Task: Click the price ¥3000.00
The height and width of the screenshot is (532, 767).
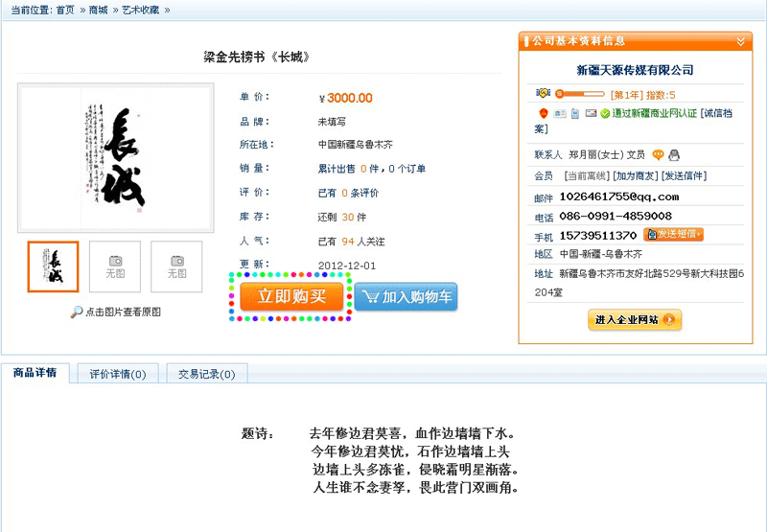Action: 345,98
